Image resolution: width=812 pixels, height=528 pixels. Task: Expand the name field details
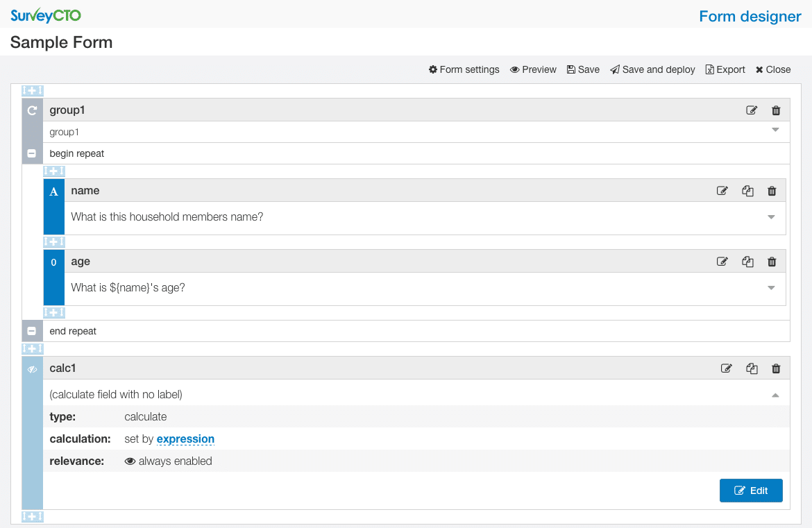click(x=771, y=217)
